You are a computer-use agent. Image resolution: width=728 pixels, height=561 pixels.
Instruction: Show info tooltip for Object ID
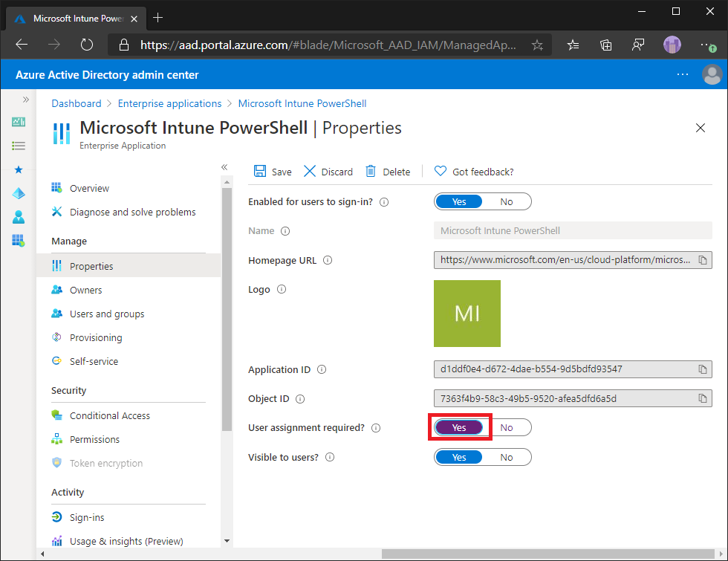tap(300, 399)
